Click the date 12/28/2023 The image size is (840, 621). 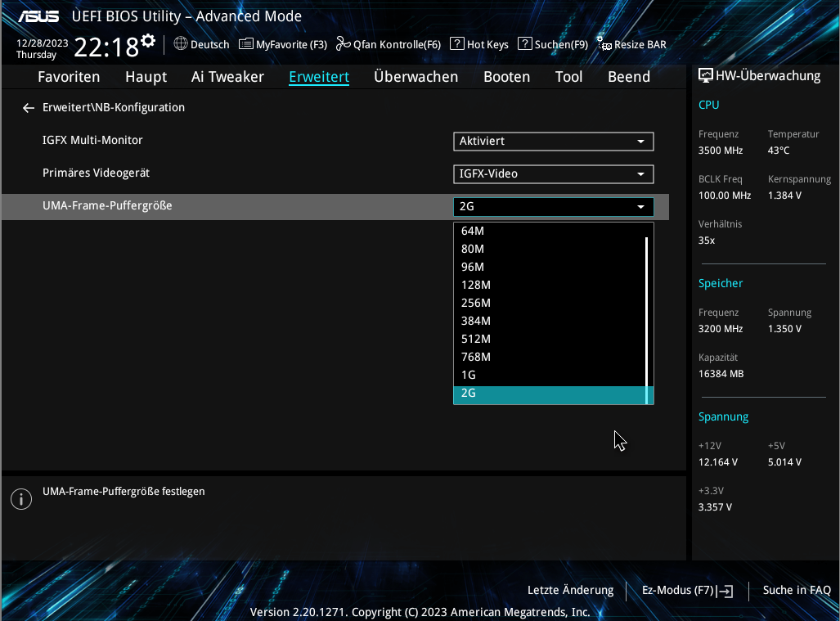coord(43,43)
